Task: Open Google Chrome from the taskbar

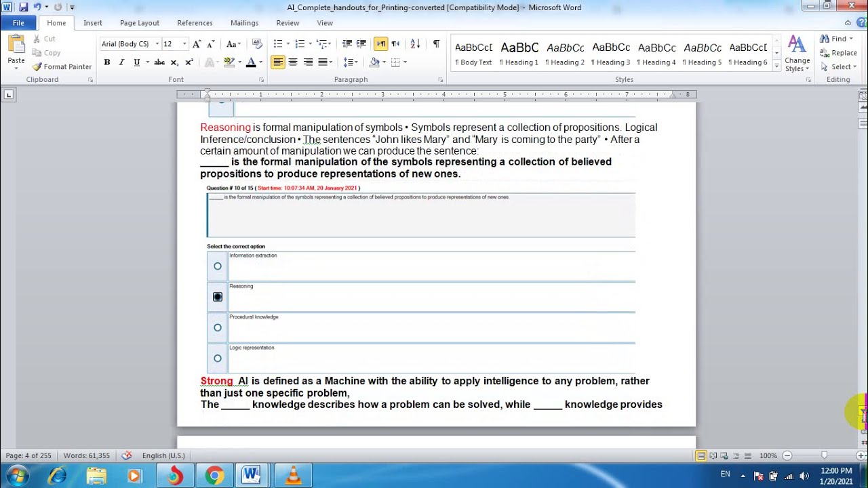Action: click(x=214, y=476)
